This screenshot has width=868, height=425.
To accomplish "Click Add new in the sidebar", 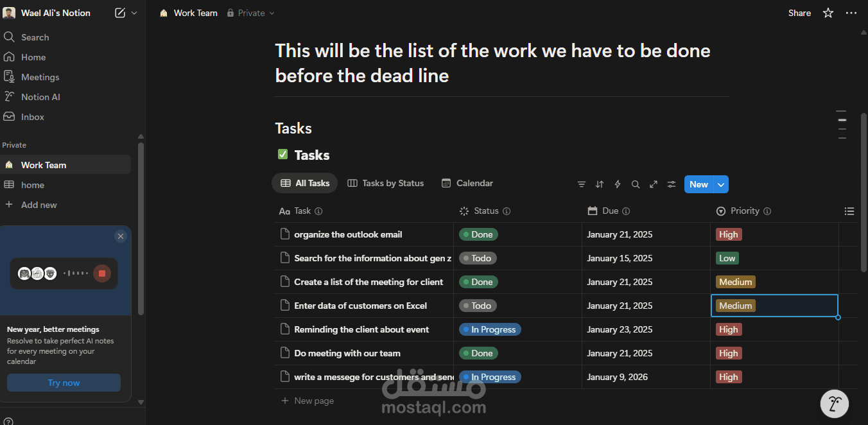I will (65, 205).
